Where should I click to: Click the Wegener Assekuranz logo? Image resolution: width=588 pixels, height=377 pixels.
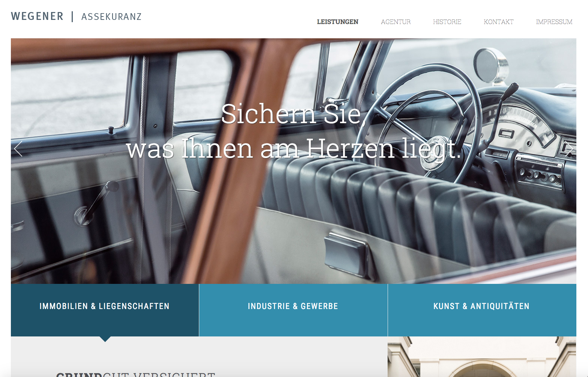[76, 17]
